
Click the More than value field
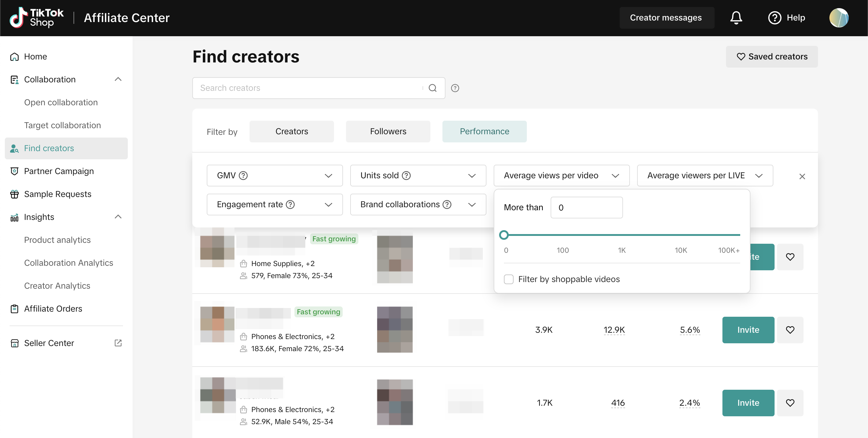click(x=586, y=207)
